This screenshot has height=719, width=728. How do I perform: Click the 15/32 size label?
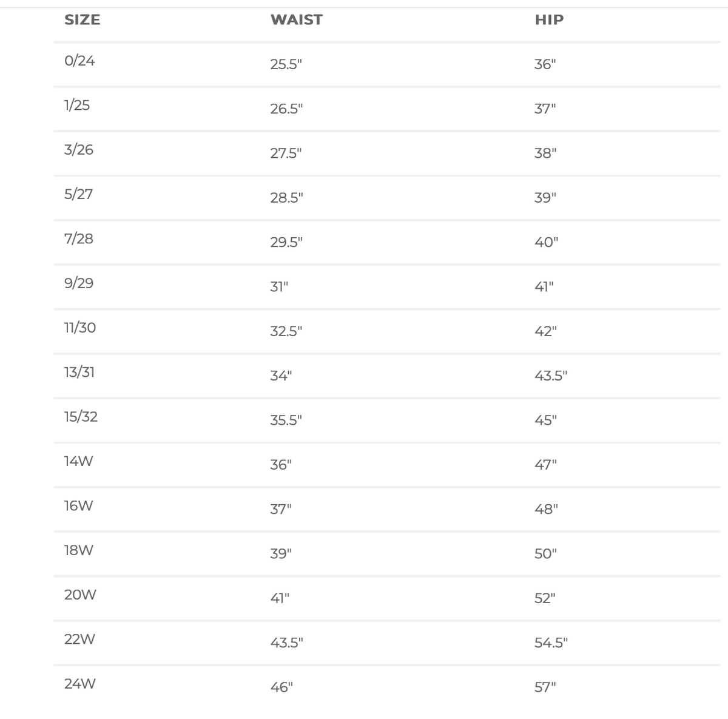click(x=81, y=417)
